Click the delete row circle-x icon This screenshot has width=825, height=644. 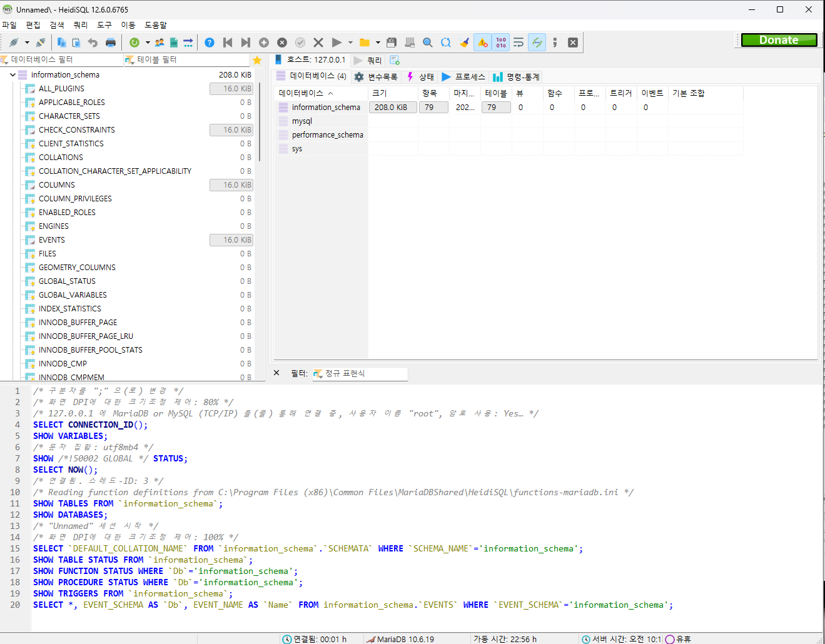coord(282,43)
